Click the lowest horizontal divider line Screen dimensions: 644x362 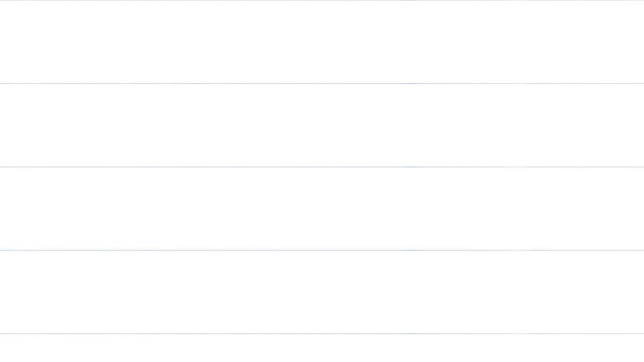click(x=322, y=333)
